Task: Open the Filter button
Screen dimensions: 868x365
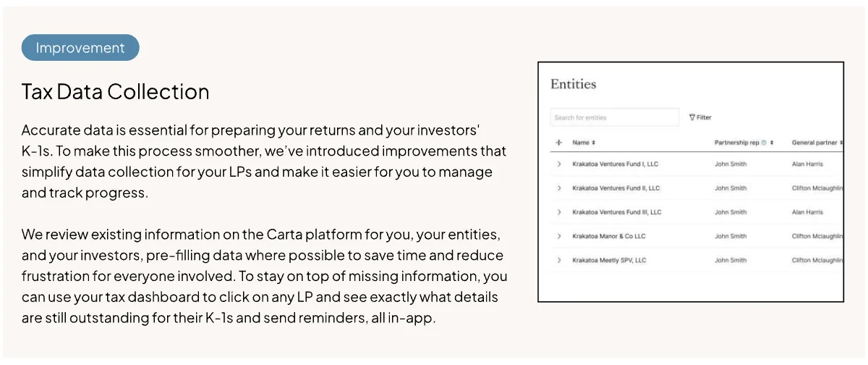Action: click(x=700, y=117)
